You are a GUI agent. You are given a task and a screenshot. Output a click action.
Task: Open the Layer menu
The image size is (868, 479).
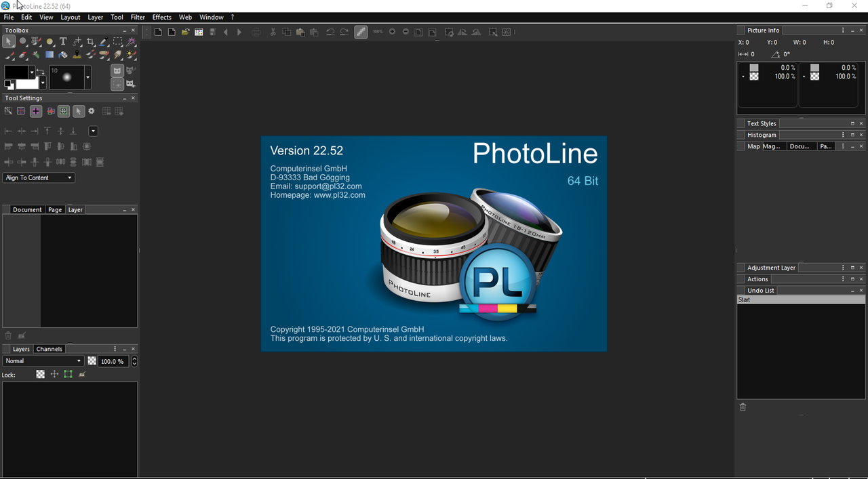coord(96,17)
